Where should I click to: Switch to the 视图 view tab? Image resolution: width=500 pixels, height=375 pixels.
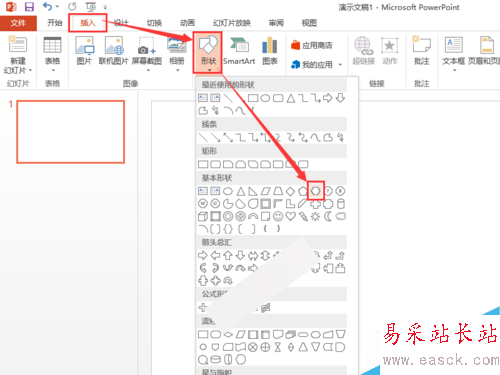pyautogui.click(x=309, y=23)
